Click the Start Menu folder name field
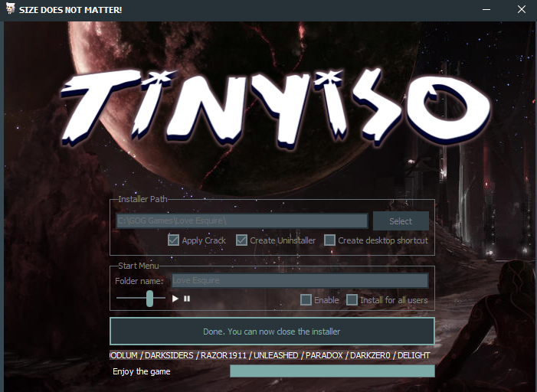Image resolution: width=537 pixels, height=392 pixels. click(x=300, y=280)
